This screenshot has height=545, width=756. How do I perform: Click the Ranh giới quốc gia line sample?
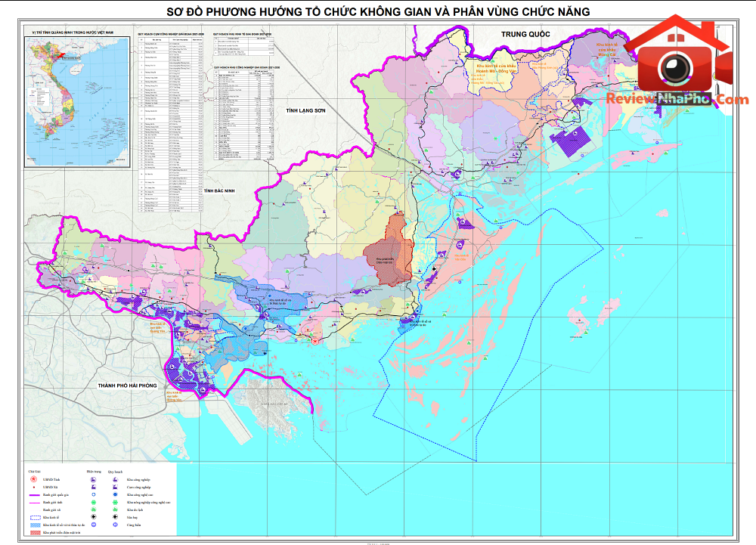point(34,495)
